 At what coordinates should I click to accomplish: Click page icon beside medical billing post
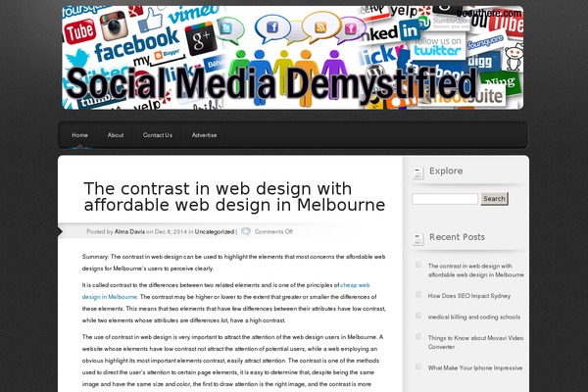tap(418, 316)
